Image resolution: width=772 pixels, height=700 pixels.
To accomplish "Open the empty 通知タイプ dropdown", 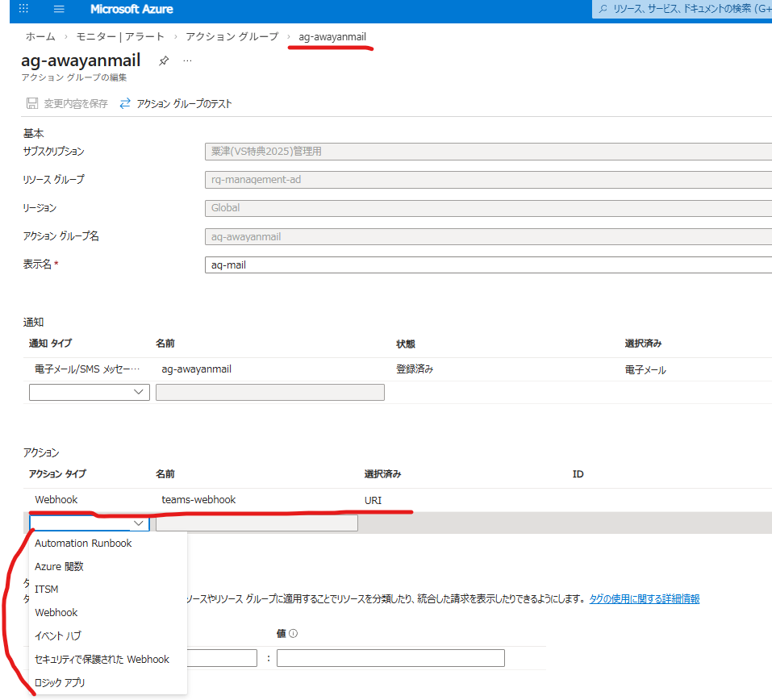I will tap(89, 392).
